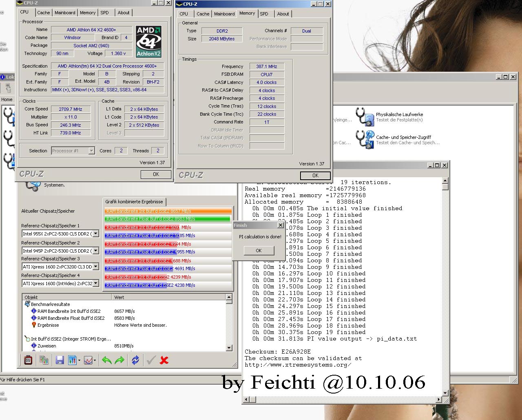
Task: Click orange RAM Bandbreite Int 8657 MB/s bar
Action: [168, 211]
